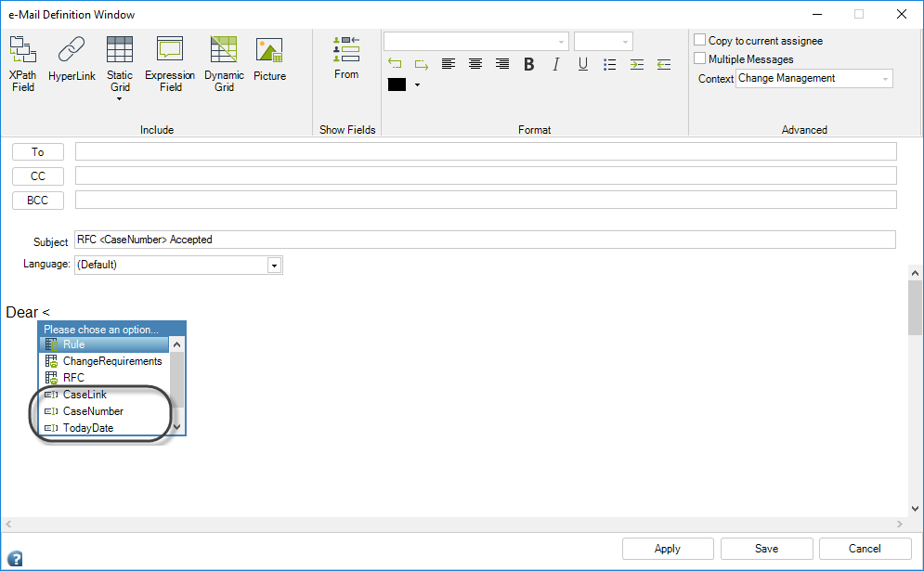Center align text
Viewport: 924px width, 571px height.
point(475,64)
